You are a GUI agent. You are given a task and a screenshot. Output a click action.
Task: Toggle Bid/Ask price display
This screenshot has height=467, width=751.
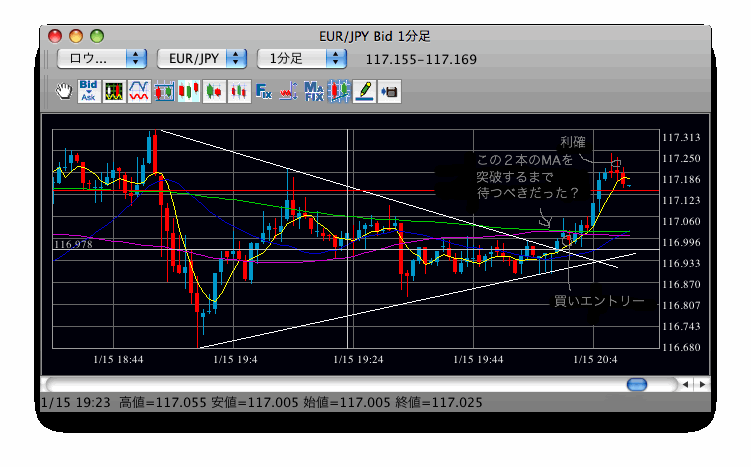tap(89, 91)
